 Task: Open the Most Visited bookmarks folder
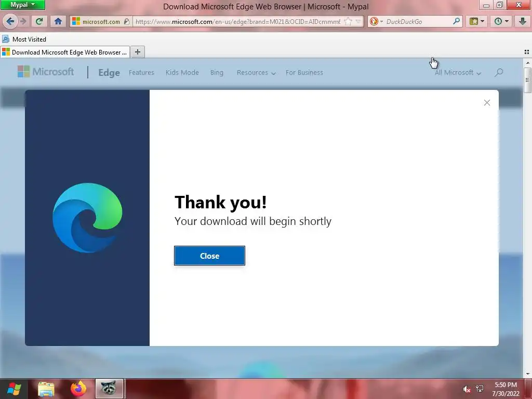point(24,39)
